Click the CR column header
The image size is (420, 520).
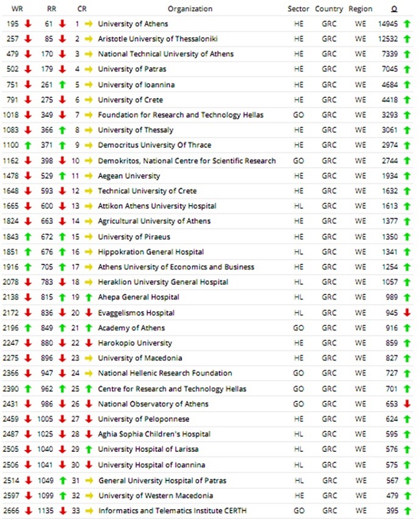point(82,9)
